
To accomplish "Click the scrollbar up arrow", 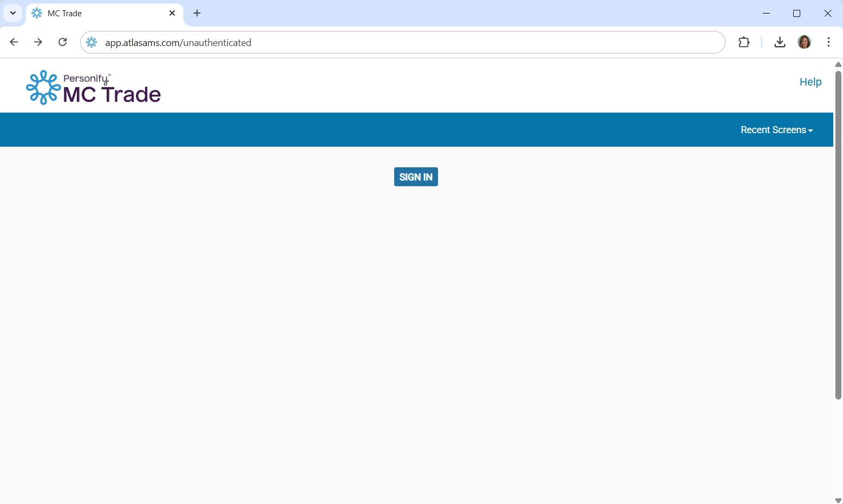I will click(x=838, y=64).
